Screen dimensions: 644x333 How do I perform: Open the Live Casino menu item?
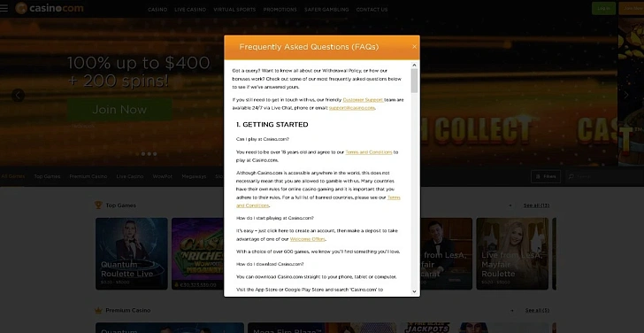(190, 10)
